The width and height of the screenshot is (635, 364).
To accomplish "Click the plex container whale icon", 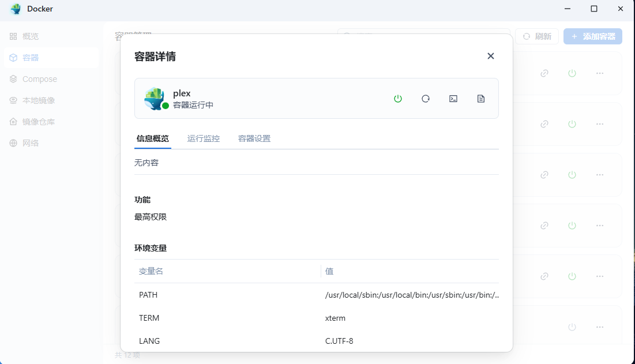I will pyautogui.click(x=155, y=98).
